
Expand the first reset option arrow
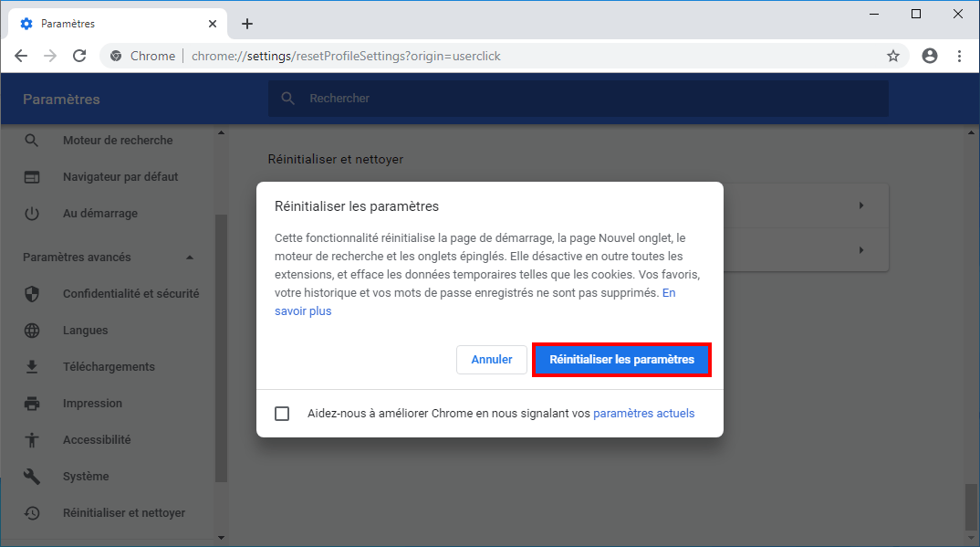click(860, 205)
